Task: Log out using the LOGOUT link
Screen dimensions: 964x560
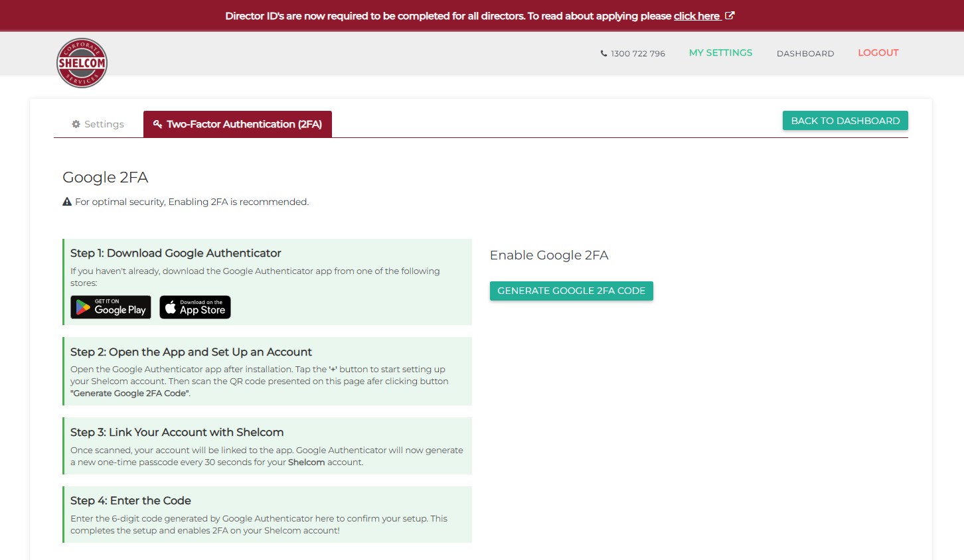Action: pyautogui.click(x=878, y=52)
